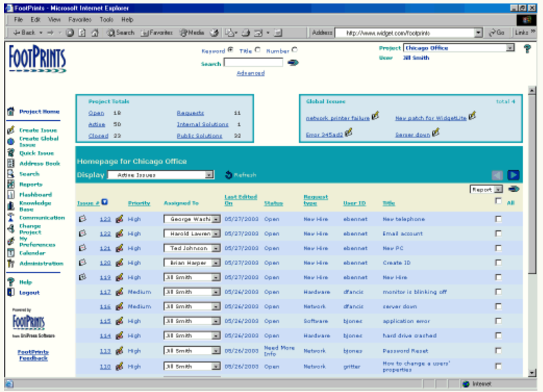The width and height of the screenshot is (543, 392).
Task: Click the edit pencil icon for issue 123
Action: pyautogui.click(x=119, y=219)
